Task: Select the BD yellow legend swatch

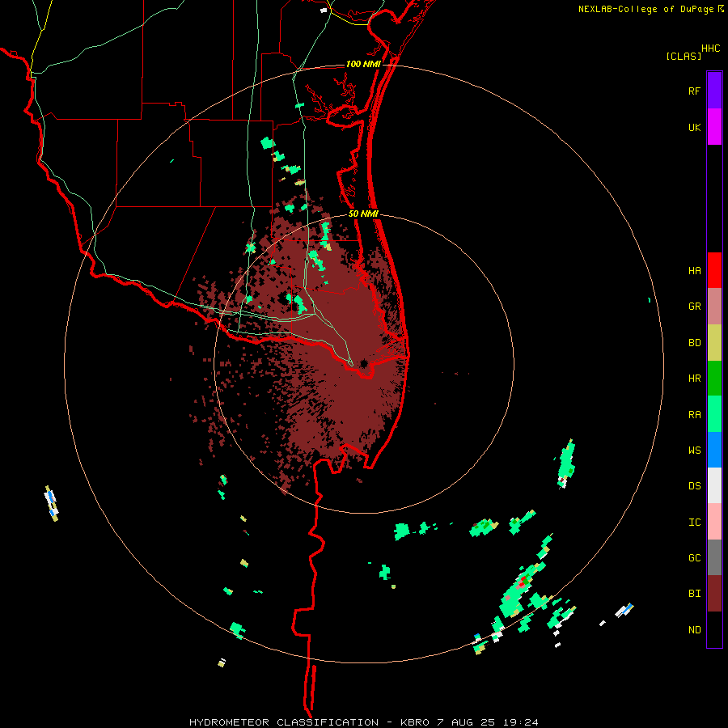Action: pyautogui.click(x=714, y=343)
